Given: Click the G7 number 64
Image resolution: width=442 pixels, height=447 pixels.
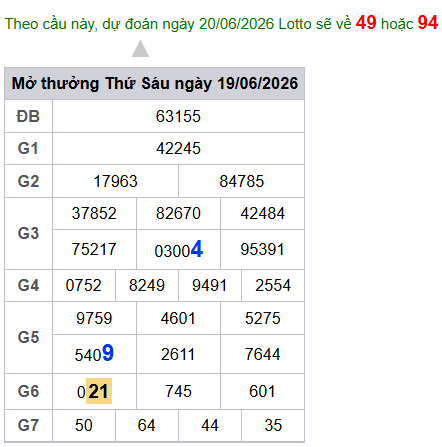Looking at the screenshot, I should 147,425.
